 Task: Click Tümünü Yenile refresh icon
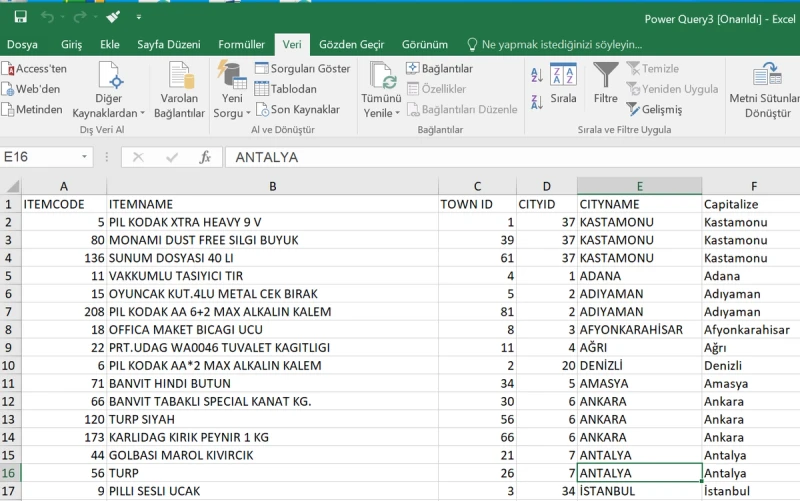(382, 75)
